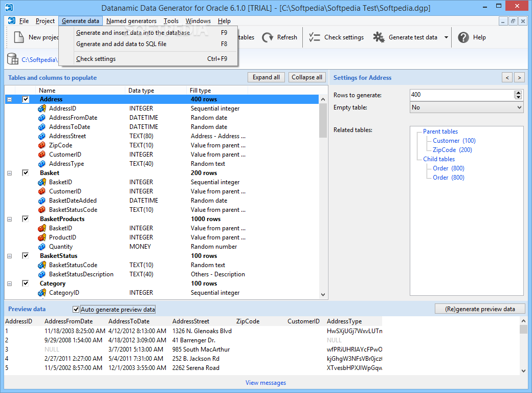Open the View messages link
Image resolution: width=532 pixels, height=393 pixels.
pos(265,383)
